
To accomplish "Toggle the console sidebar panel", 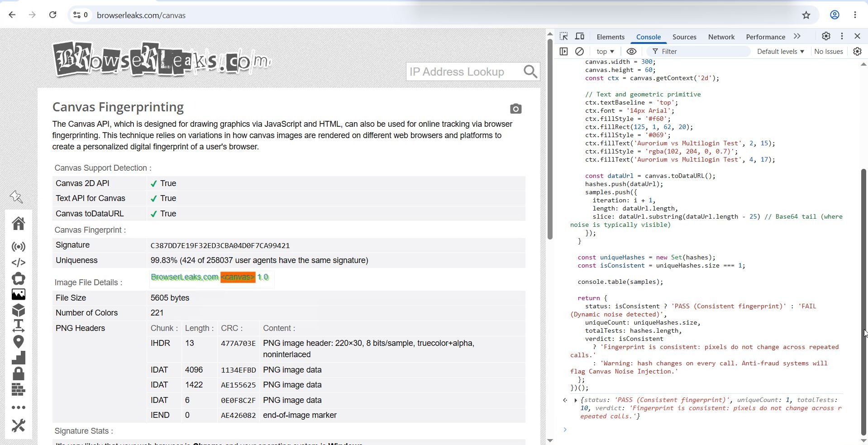I will pyautogui.click(x=563, y=52).
